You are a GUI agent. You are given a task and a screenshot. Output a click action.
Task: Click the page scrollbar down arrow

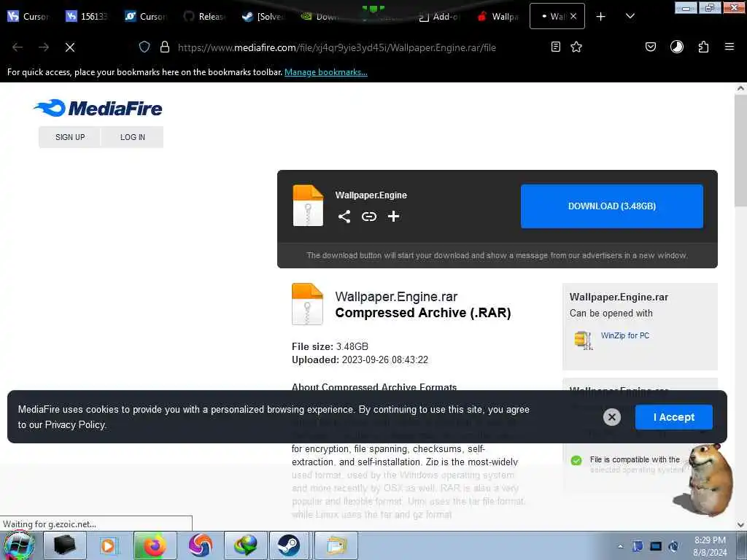740,525
